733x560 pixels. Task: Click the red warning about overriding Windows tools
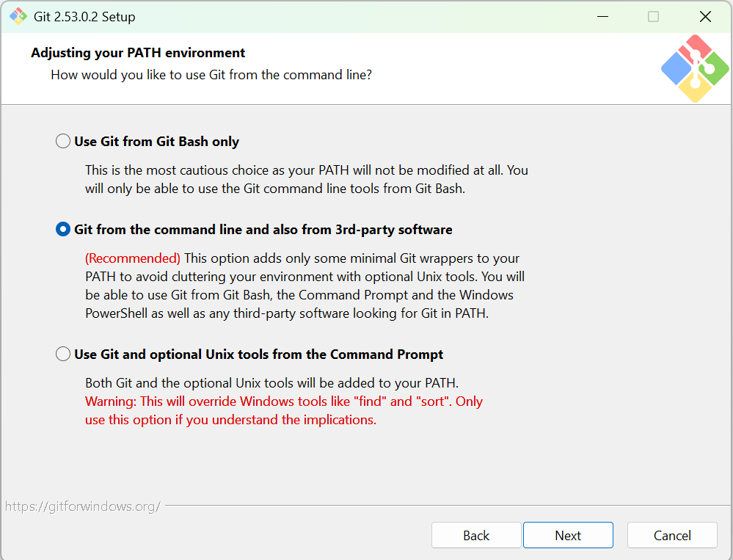(x=283, y=402)
